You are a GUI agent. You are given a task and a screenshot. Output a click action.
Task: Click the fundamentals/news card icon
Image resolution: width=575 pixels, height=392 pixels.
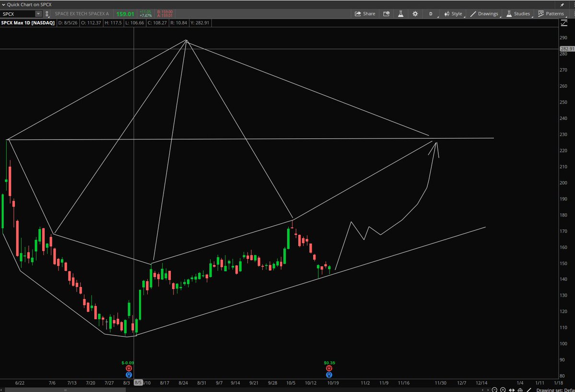[386, 13]
